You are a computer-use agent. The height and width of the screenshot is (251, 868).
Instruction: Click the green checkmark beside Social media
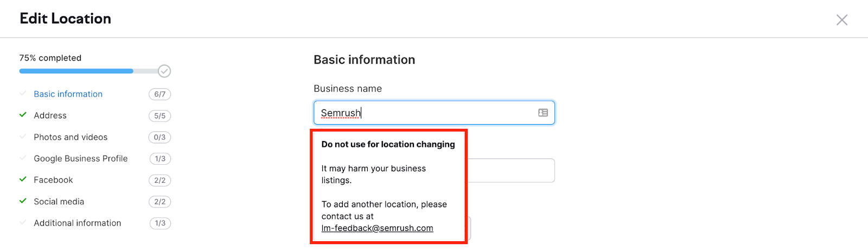23,201
